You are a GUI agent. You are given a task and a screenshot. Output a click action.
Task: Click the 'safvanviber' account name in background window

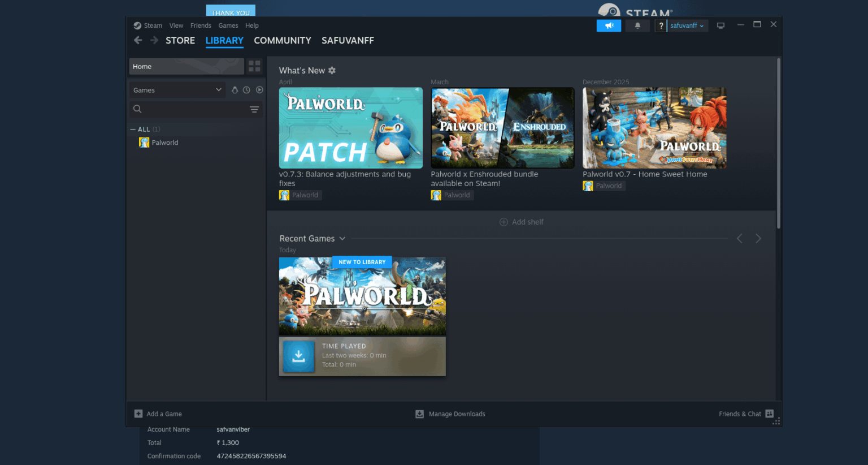pos(233,430)
